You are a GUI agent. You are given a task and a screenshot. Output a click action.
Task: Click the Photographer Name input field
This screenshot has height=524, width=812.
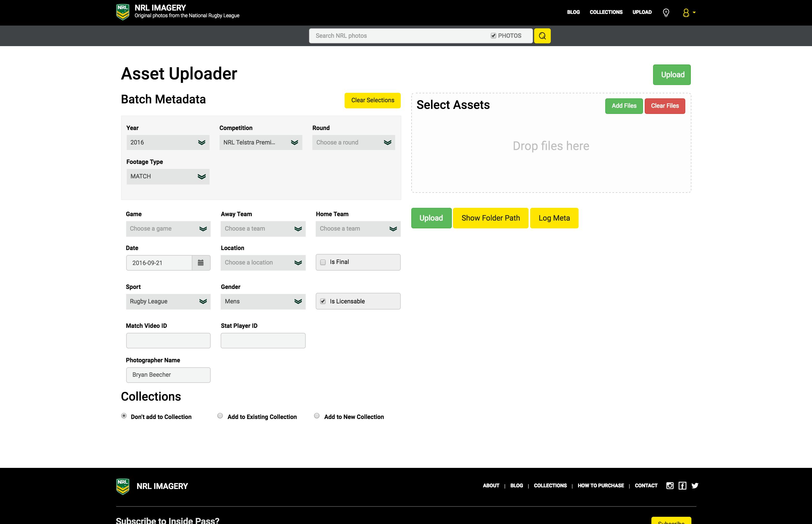[x=168, y=375]
